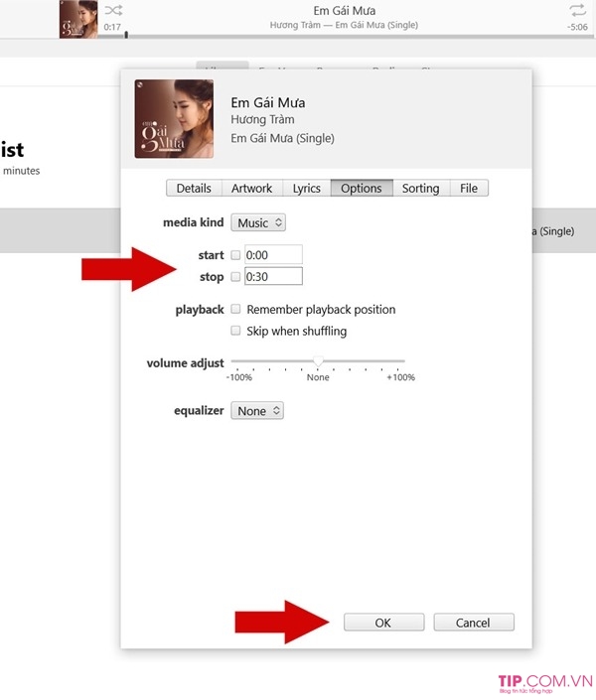Image resolution: width=596 pixels, height=700 pixels.
Task: Click the song title Em Gái Mưa in player bar
Action: pyautogui.click(x=344, y=10)
